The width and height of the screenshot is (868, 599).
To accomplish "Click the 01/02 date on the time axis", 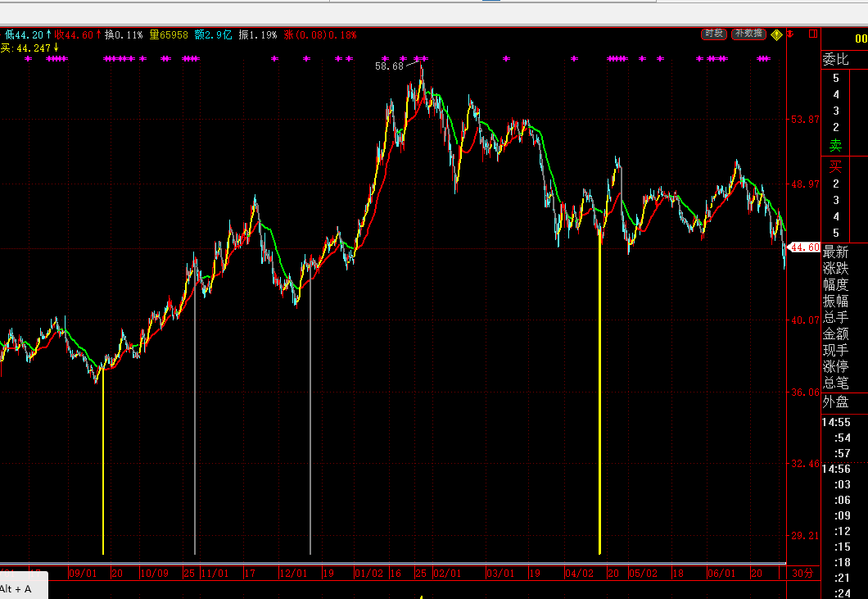I will (368, 574).
